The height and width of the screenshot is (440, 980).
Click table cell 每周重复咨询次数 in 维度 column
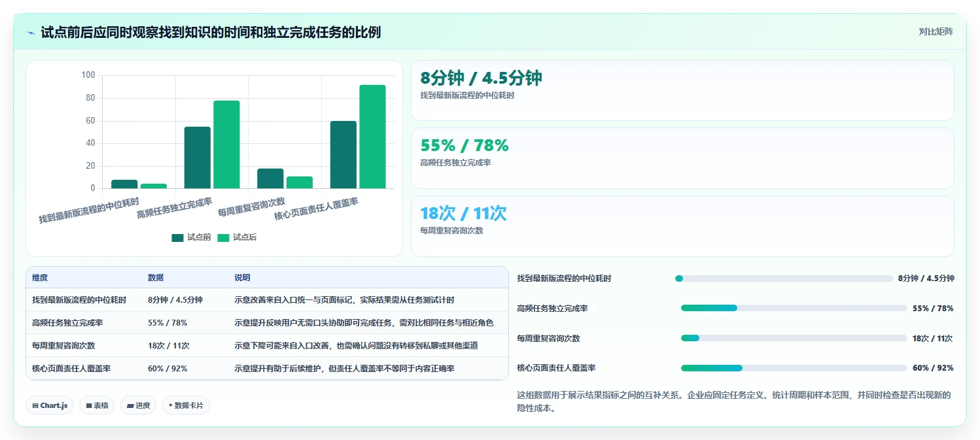pos(63,346)
